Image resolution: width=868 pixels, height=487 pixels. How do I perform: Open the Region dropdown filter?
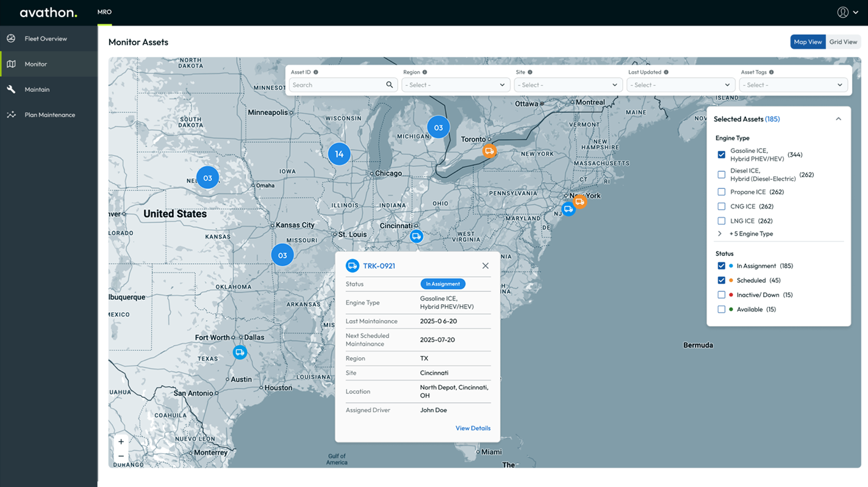point(455,85)
